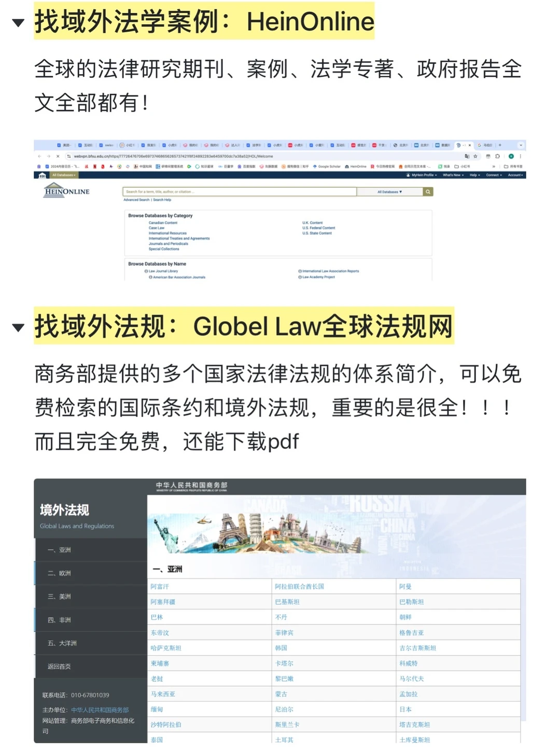
Task: Open the 巴勒斯坦 country link
Action: [412, 602]
